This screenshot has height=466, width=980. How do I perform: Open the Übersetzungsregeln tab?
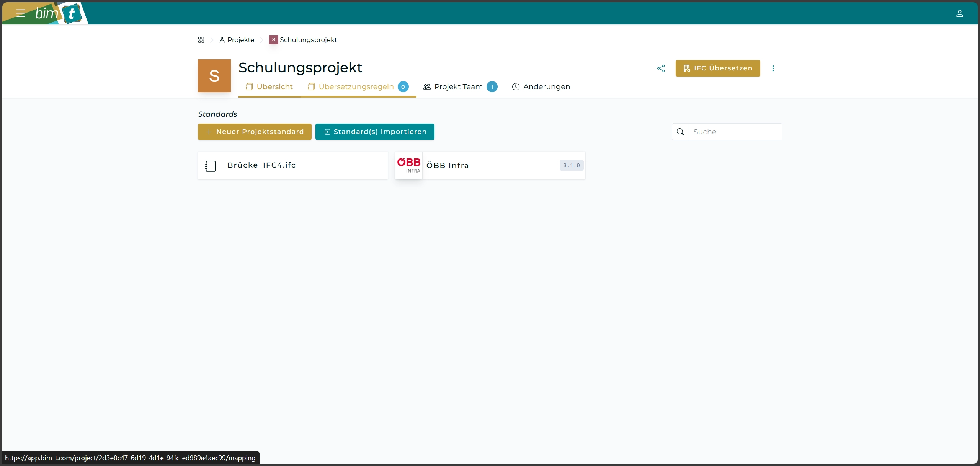356,87
